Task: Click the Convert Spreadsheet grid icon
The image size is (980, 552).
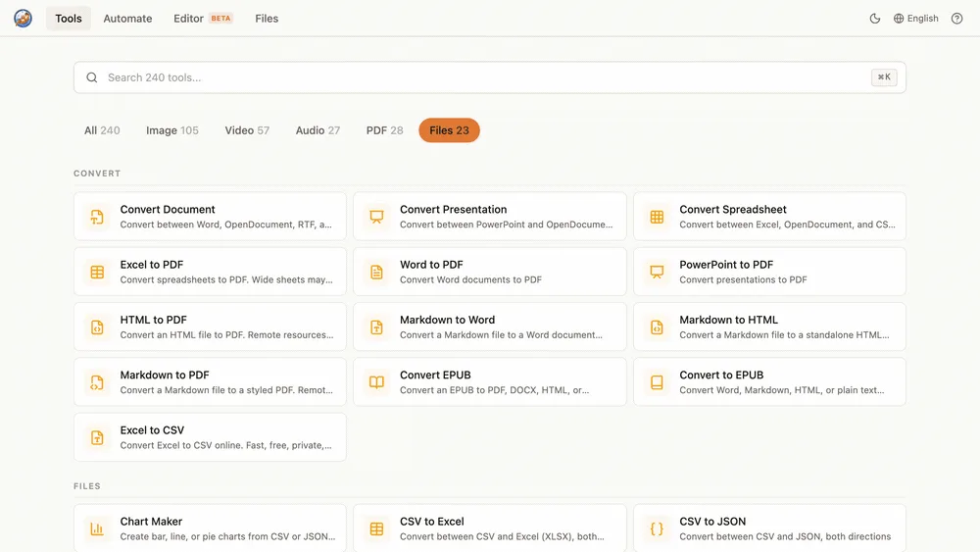Action: [x=657, y=217]
